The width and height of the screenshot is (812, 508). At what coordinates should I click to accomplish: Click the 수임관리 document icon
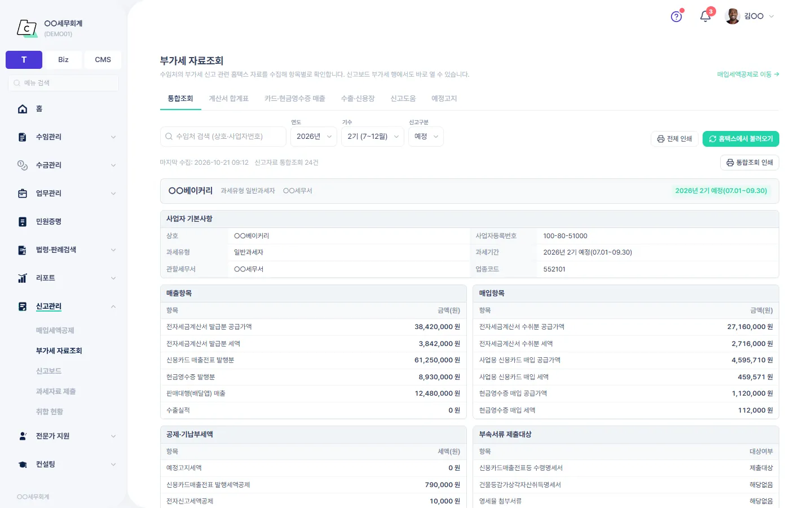(x=23, y=137)
